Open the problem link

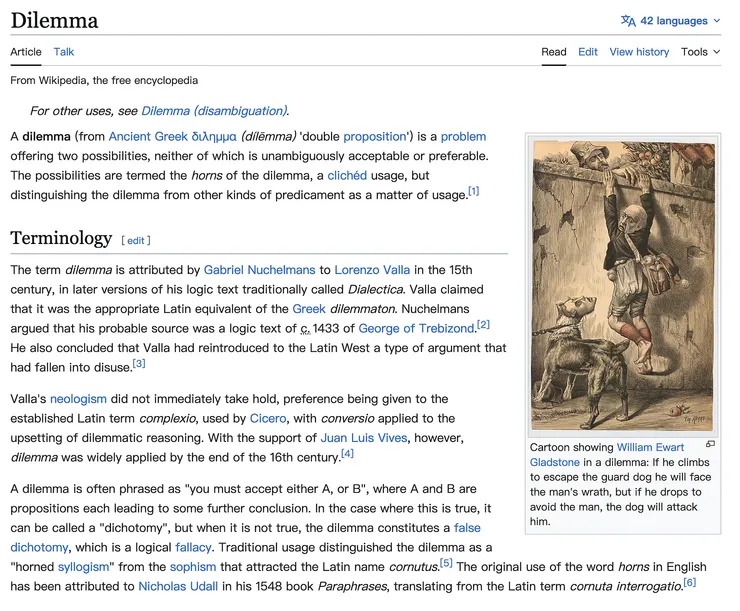point(463,137)
